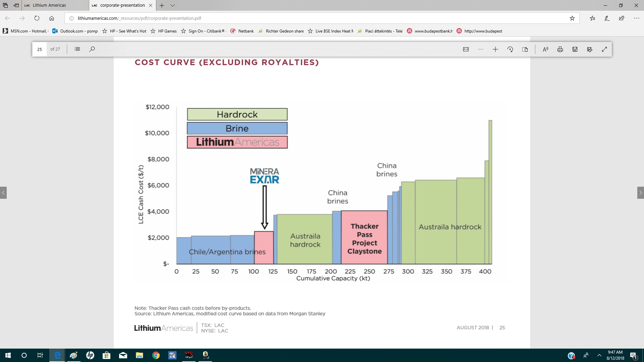This screenshot has width=644, height=362.
Task: Open the Action Center notifications
Action: 634,356
